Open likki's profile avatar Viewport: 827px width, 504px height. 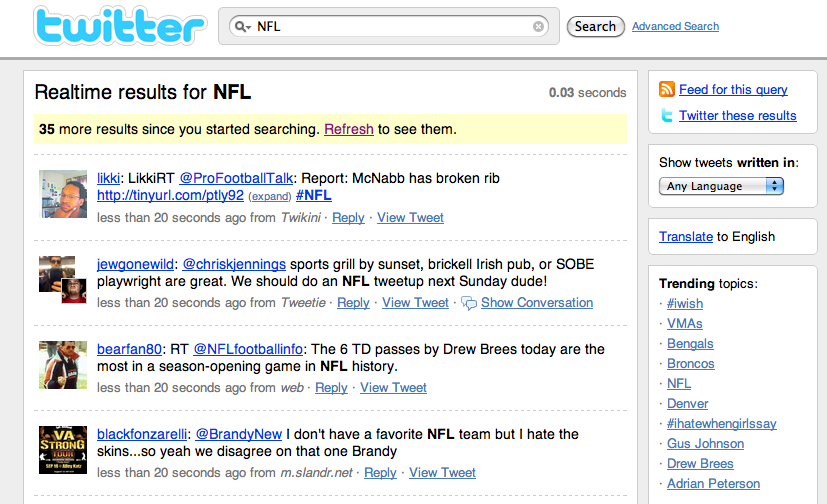point(63,194)
